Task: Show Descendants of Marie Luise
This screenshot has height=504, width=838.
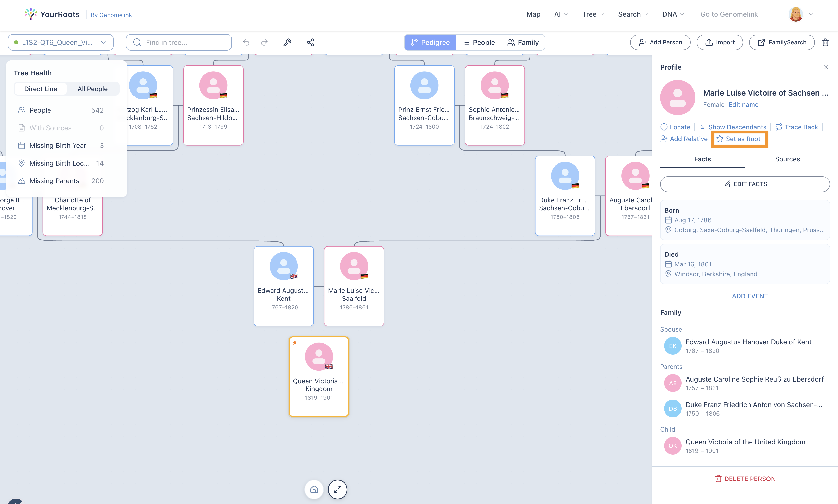Action: (x=733, y=127)
